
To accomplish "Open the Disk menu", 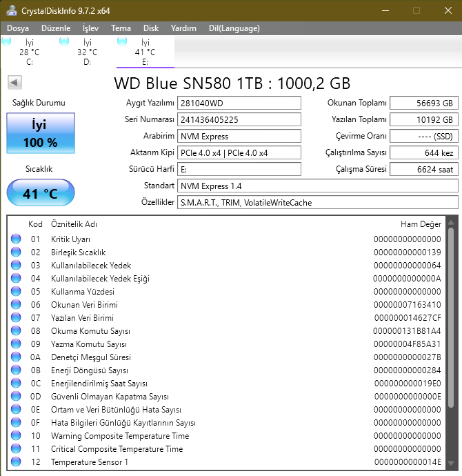I will click(151, 28).
